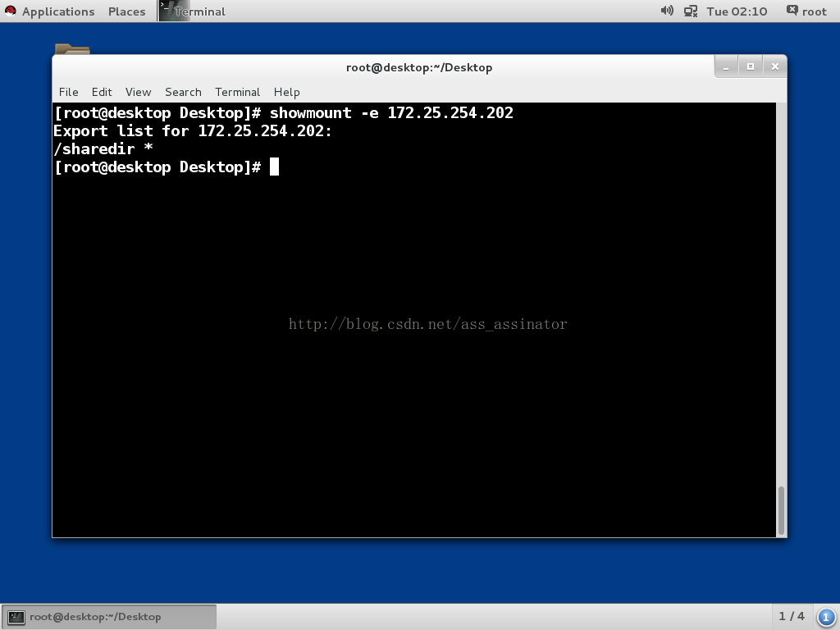Open the Places menu

tap(126, 11)
